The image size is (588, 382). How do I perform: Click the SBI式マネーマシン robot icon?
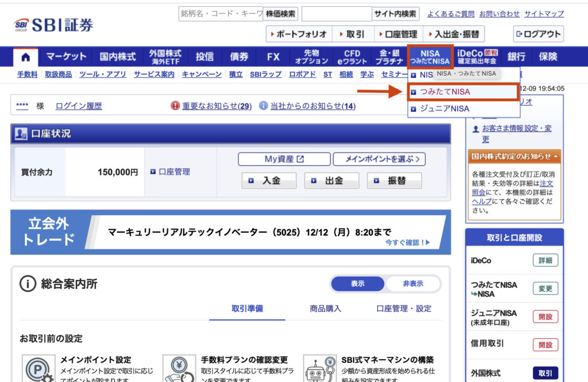click(320, 369)
